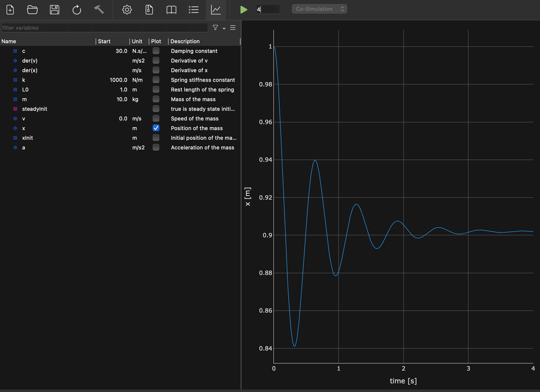The image size is (540, 392).
Task: Click the description 'Position of the mass'
Action: (x=197, y=128)
